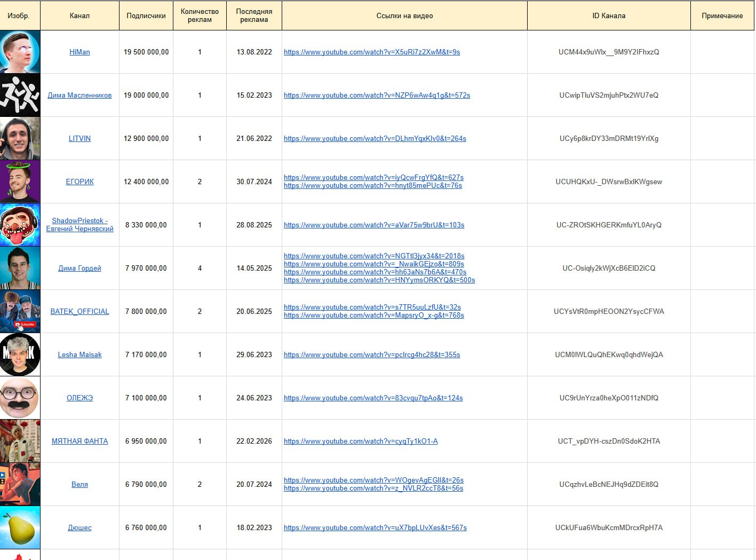Click ShadowPriestok cartoon face avatar
Screen dimensions: 756x560
pos(20,225)
